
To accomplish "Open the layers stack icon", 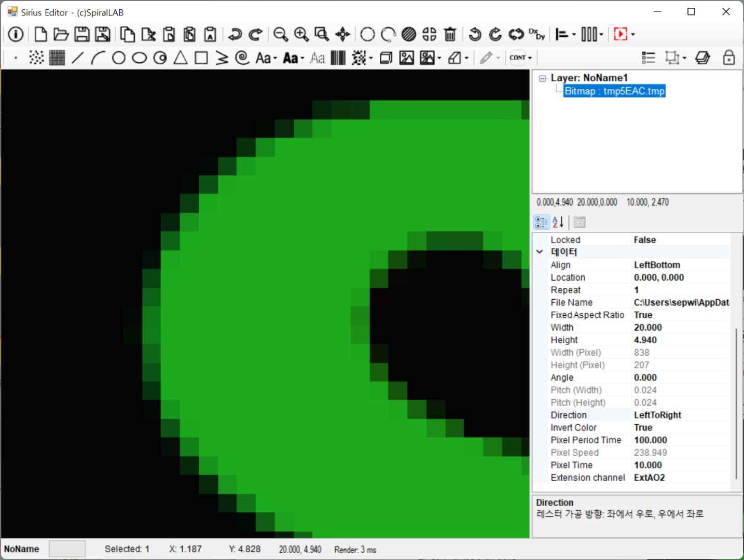I will tap(703, 58).
